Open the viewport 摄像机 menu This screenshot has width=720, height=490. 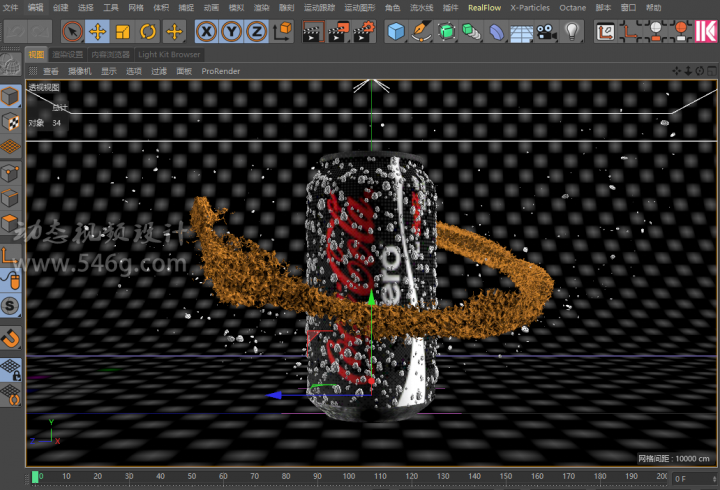(79, 71)
